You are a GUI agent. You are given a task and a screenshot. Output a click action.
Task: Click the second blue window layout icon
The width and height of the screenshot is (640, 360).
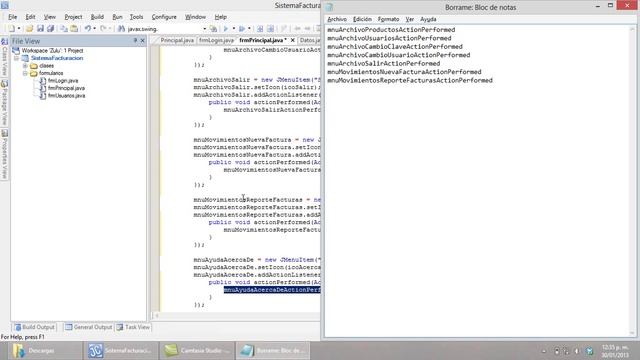pos(270,29)
